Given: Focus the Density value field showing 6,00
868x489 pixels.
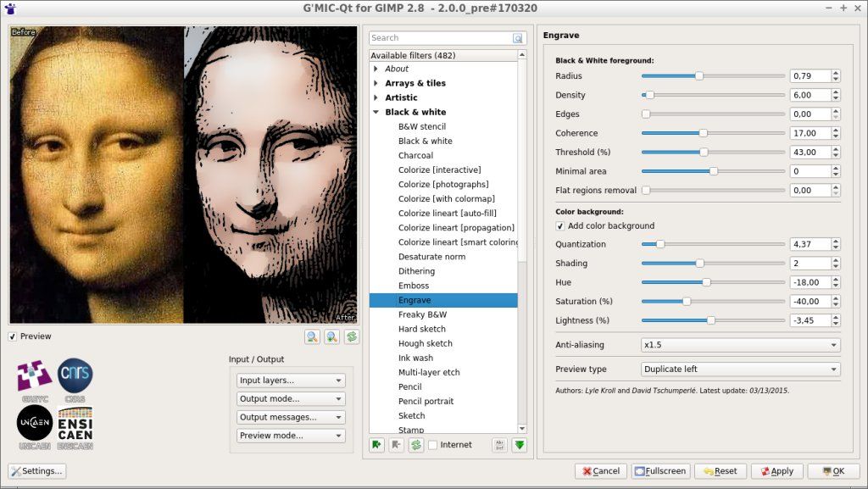Looking at the screenshot, I should coord(810,95).
